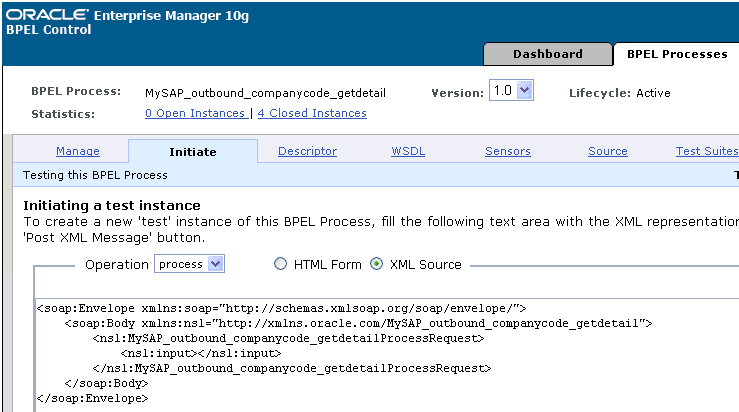
Task: Select the HTML Form radio button
Action: click(280, 264)
